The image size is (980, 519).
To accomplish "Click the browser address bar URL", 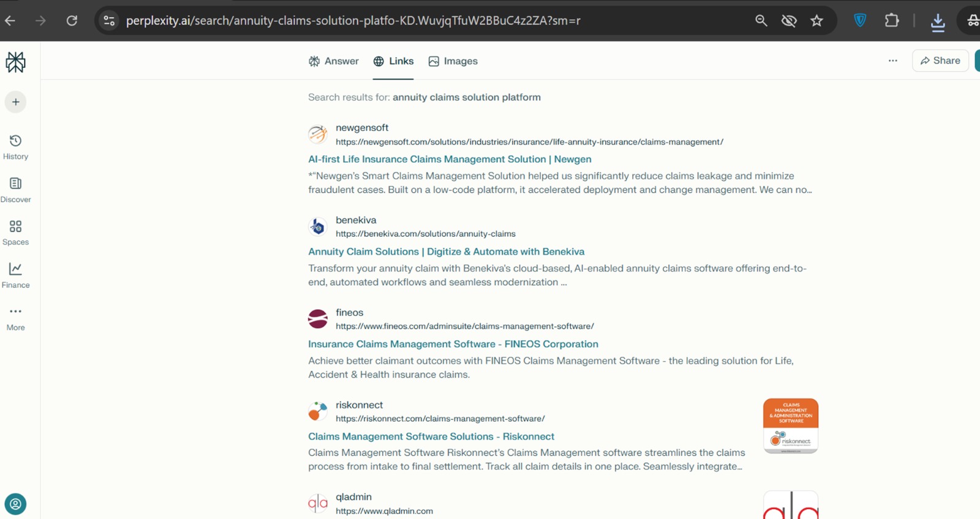I will point(353,21).
